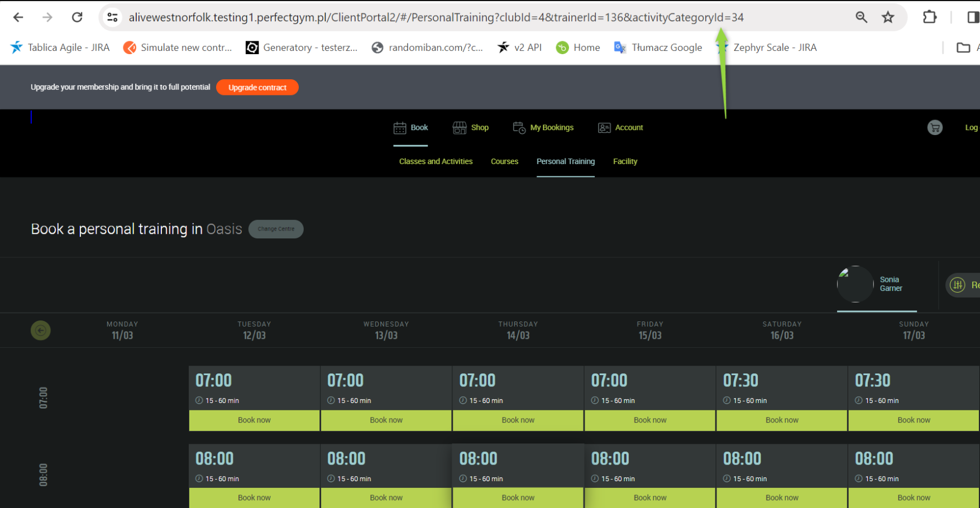Open the Shop menu
This screenshot has height=508, width=980.
[x=471, y=128]
